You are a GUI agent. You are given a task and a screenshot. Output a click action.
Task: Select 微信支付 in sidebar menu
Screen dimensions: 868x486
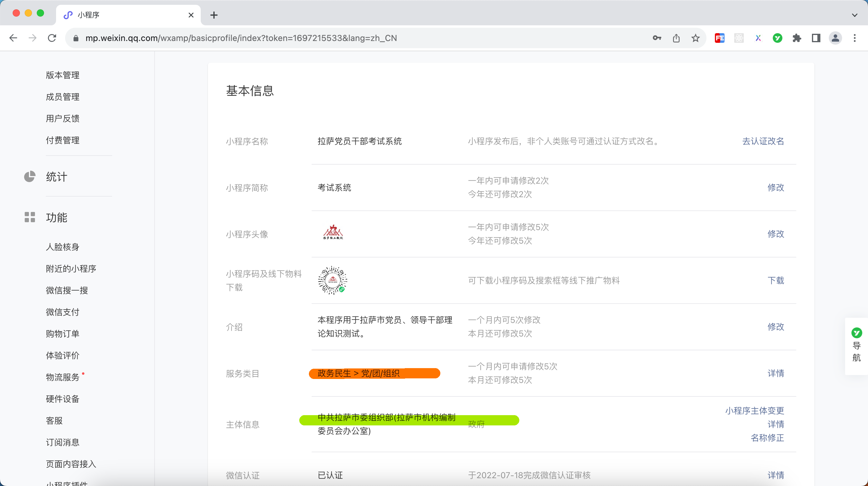click(63, 312)
